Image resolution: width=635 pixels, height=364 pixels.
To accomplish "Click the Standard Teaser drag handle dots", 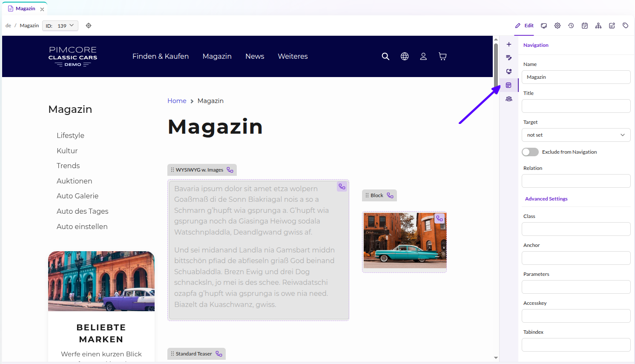I will (x=172, y=354).
